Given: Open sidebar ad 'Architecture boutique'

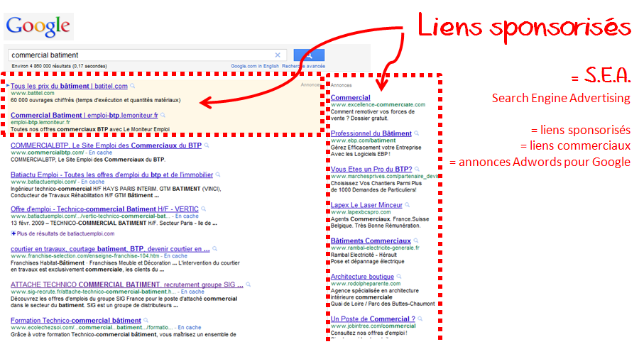Looking at the screenshot, I should 362,277.
